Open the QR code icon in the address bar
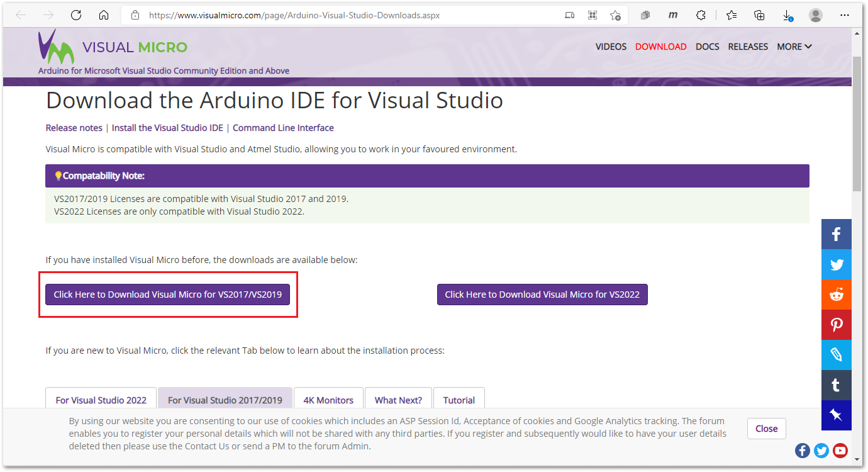The width and height of the screenshot is (868, 472). 593,16
